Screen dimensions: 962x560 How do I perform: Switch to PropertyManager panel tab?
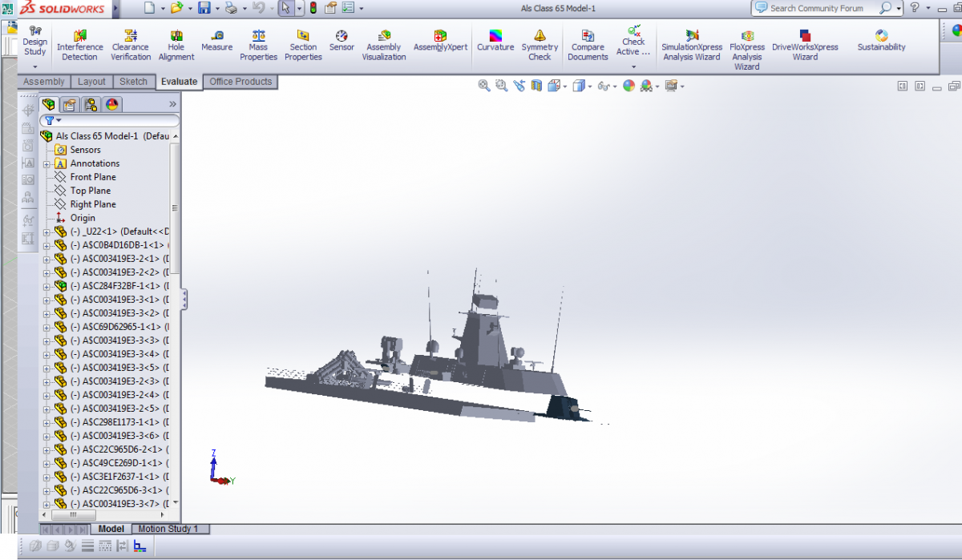[70, 105]
